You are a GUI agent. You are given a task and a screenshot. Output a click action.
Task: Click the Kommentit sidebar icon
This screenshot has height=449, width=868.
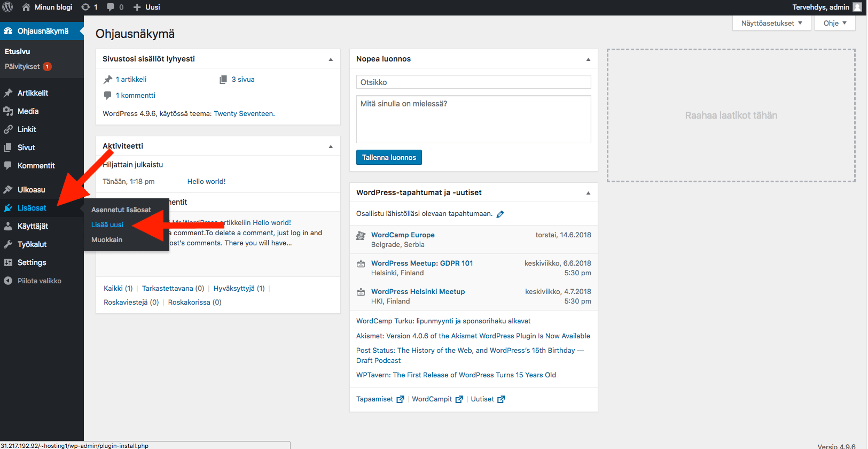click(x=8, y=166)
